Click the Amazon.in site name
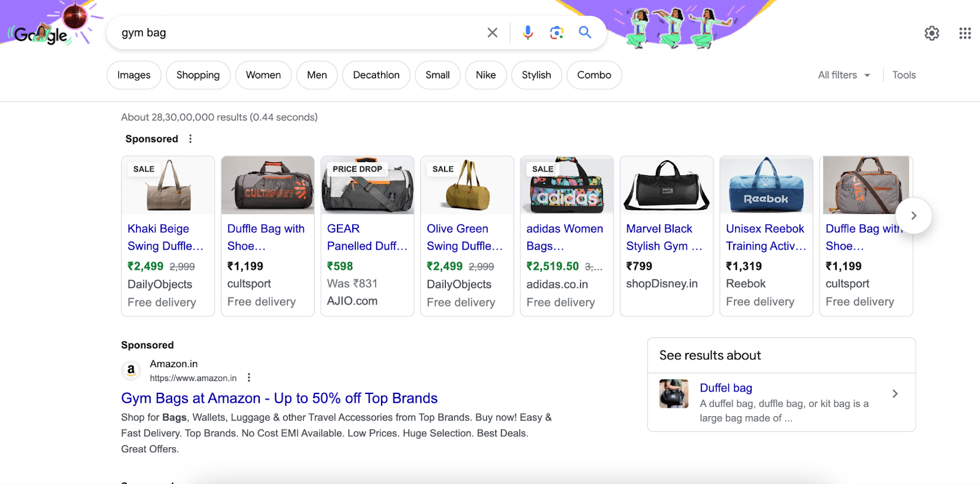The image size is (980, 484). click(x=174, y=364)
